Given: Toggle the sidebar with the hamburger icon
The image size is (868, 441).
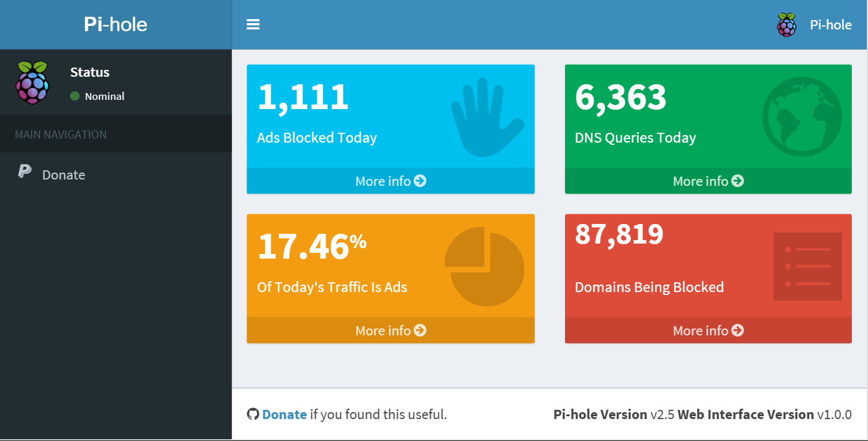Looking at the screenshot, I should tap(253, 24).
